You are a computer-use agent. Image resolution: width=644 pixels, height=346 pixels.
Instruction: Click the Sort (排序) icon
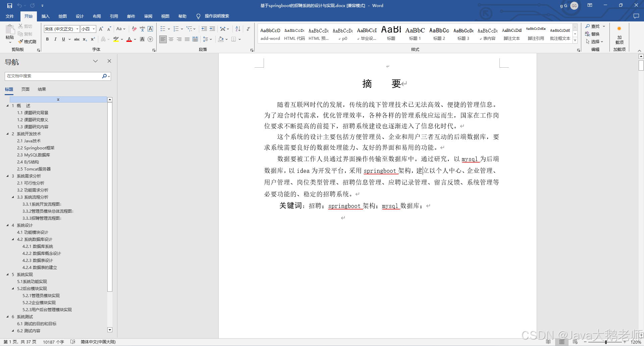(x=237, y=29)
